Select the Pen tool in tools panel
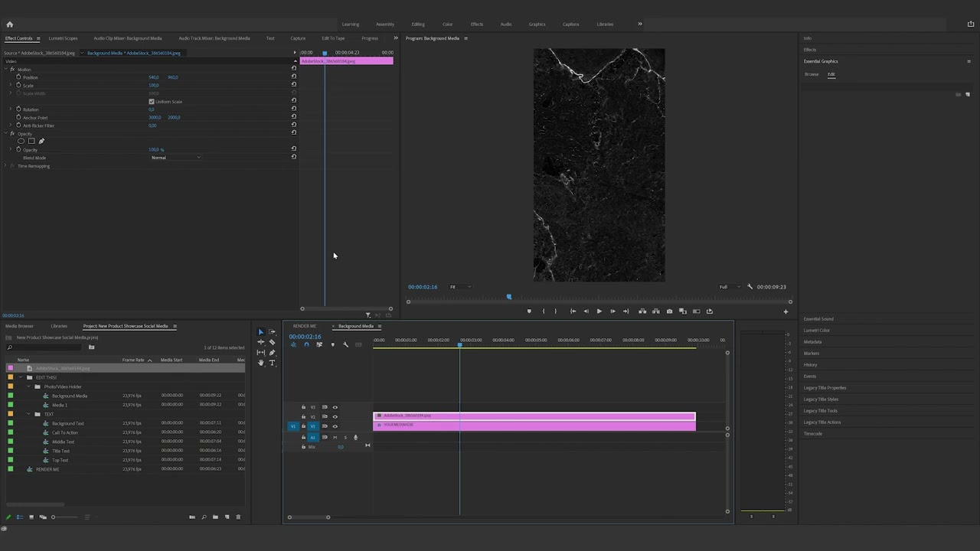The width and height of the screenshot is (980, 551). tap(272, 353)
